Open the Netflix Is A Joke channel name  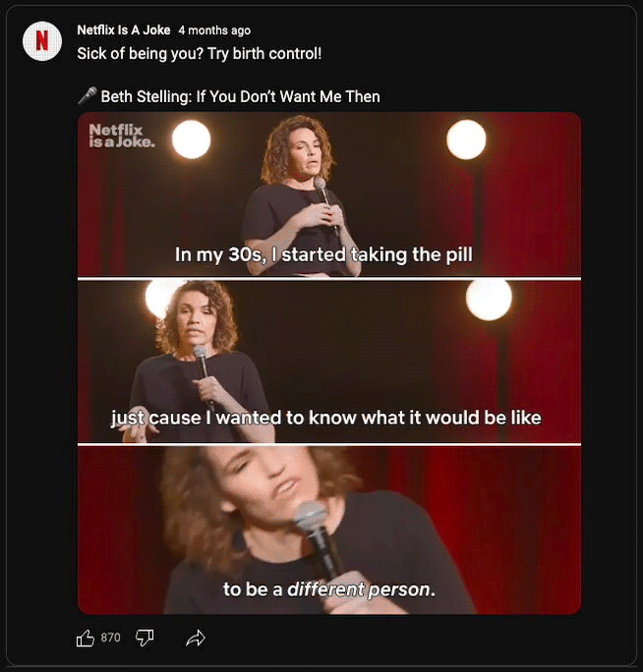click(x=124, y=30)
